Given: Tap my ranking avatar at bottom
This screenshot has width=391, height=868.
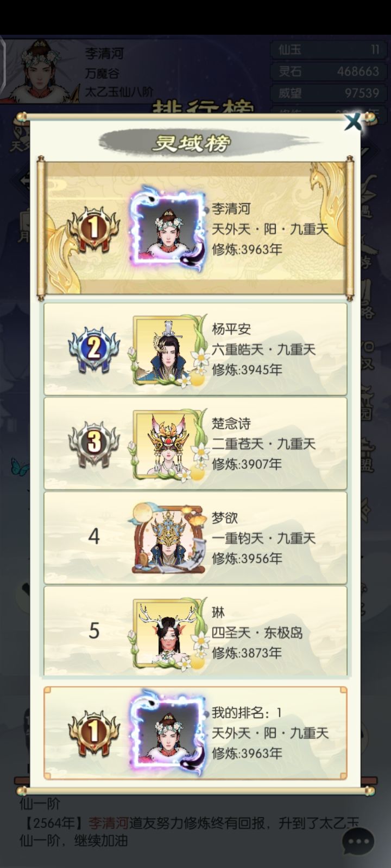Looking at the screenshot, I should [x=168, y=732].
